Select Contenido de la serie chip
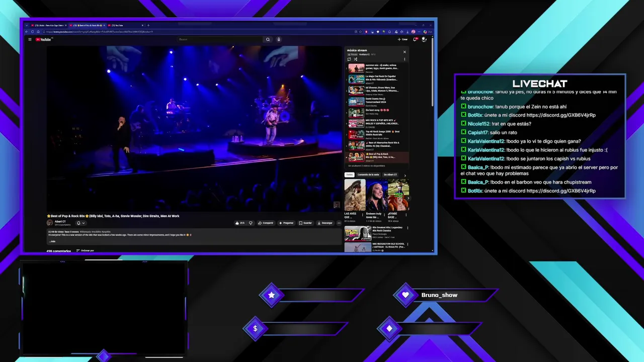Screen dimensions: 644x362 coord(368,174)
